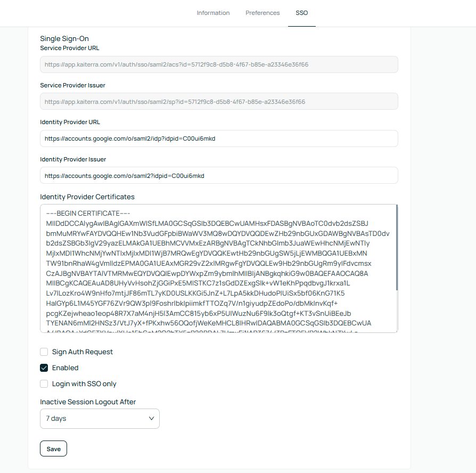This screenshot has height=473, width=476.
Task: Uncheck the Enabled checkbox
Action: click(44, 368)
